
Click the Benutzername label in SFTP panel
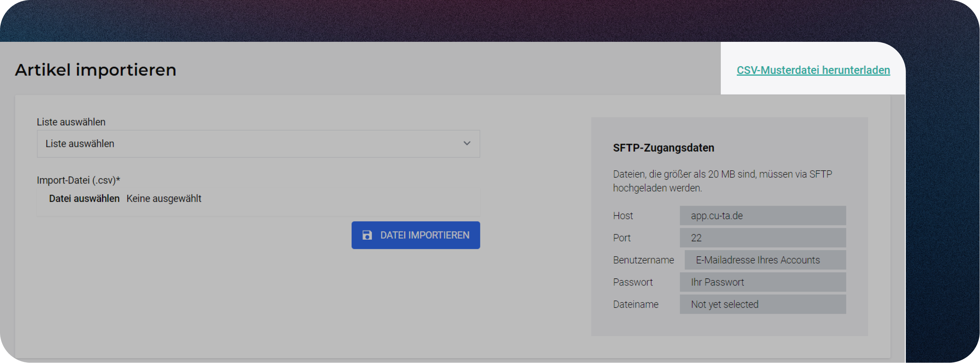click(643, 260)
